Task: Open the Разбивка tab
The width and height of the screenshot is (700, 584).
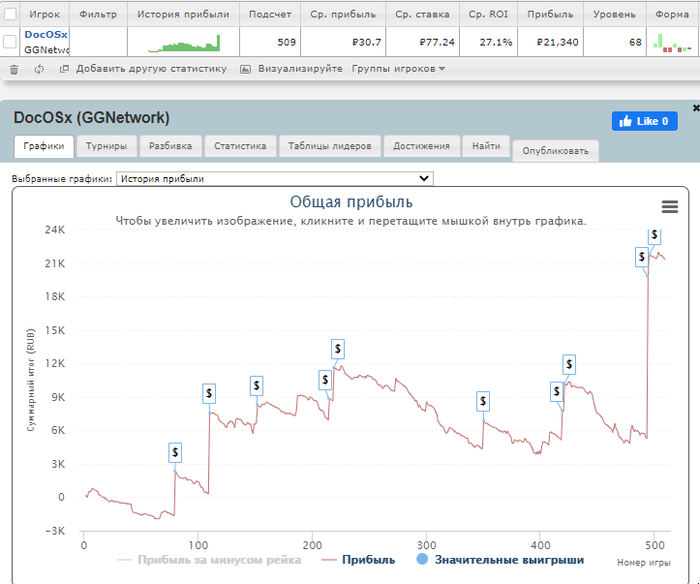Action: click(x=171, y=146)
